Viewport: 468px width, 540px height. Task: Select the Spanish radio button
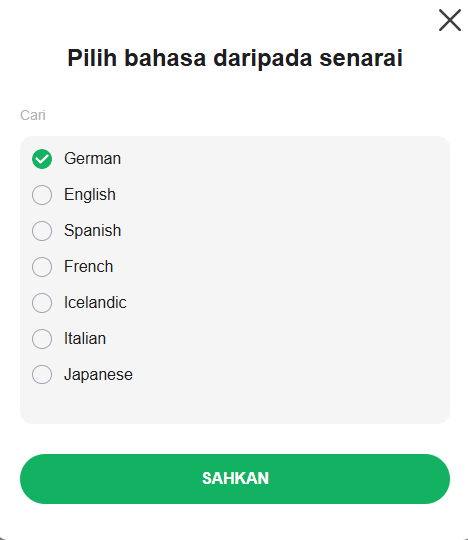click(42, 231)
